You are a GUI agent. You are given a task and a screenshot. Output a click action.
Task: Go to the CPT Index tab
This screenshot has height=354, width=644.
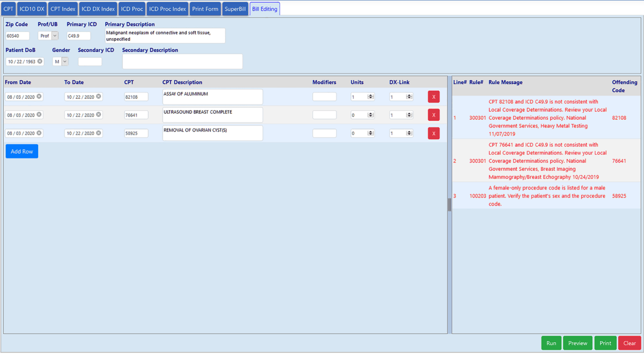[63, 9]
